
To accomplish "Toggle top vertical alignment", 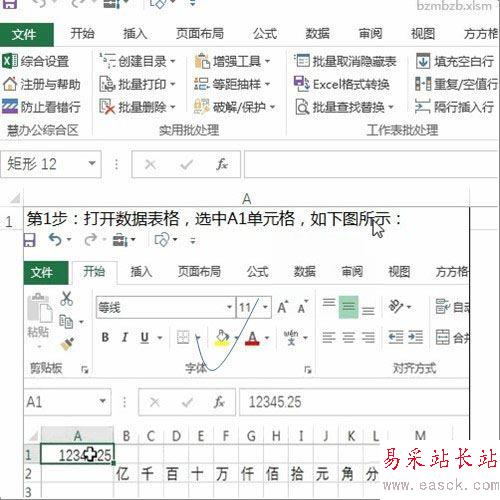I will 329,303.
